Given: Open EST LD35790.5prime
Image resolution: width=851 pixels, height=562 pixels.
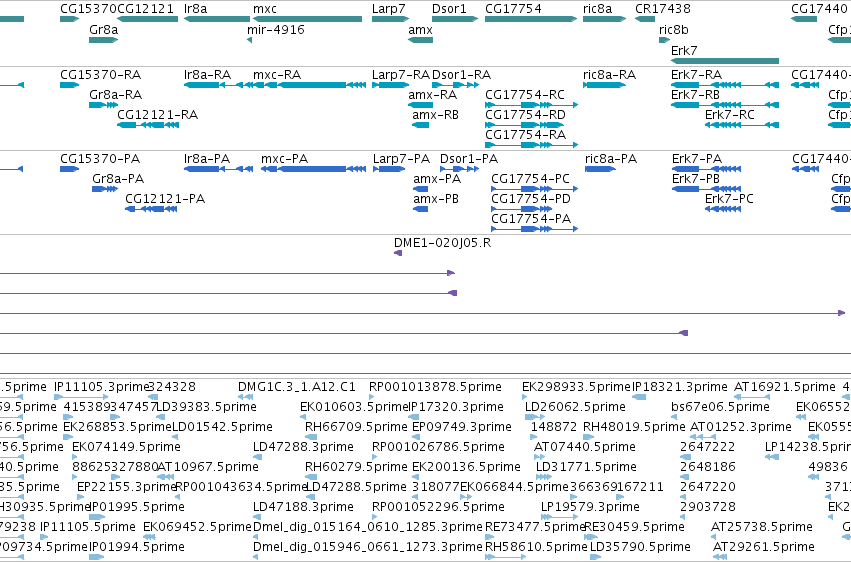Looking at the screenshot, I should pyautogui.click(x=640, y=547).
